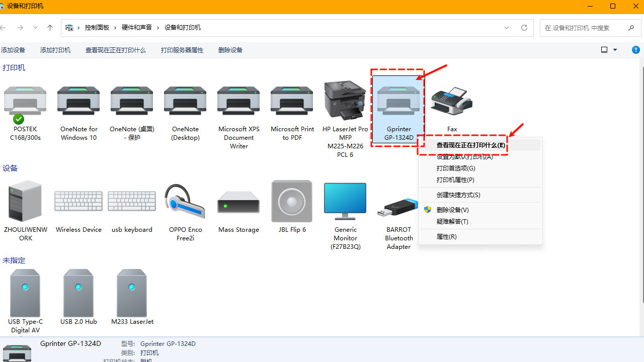This screenshot has height=362, width=644.
Task: Select the JBL Flip 6 speaker
Action: [x=292, y=201]
